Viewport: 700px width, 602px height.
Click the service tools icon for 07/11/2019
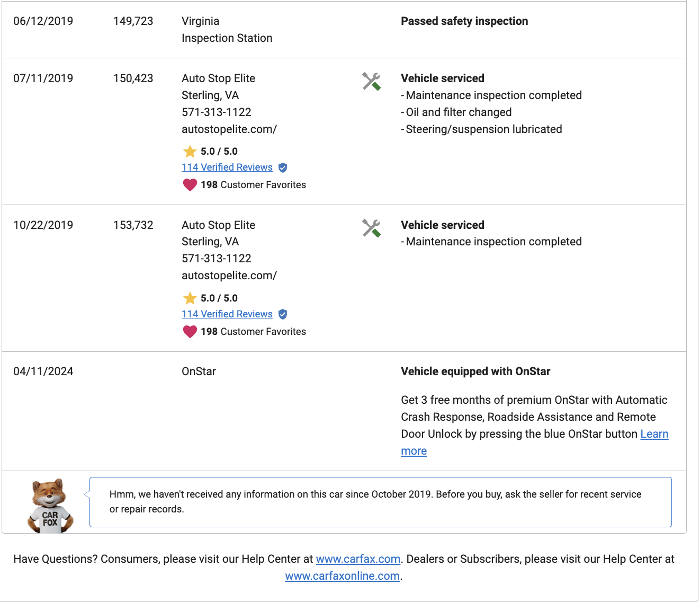[371, 82]
